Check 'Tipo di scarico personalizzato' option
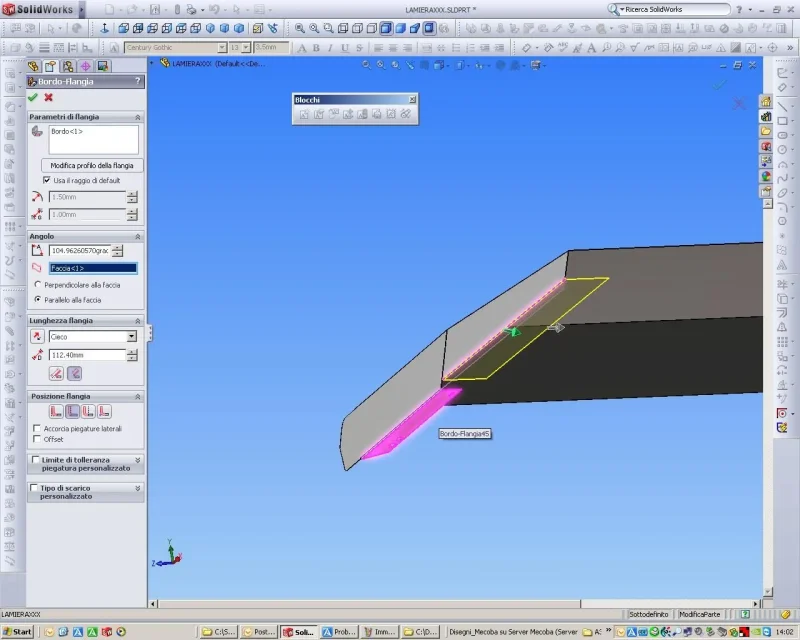Viewport: 800px width, 640px height. point(34,488)
